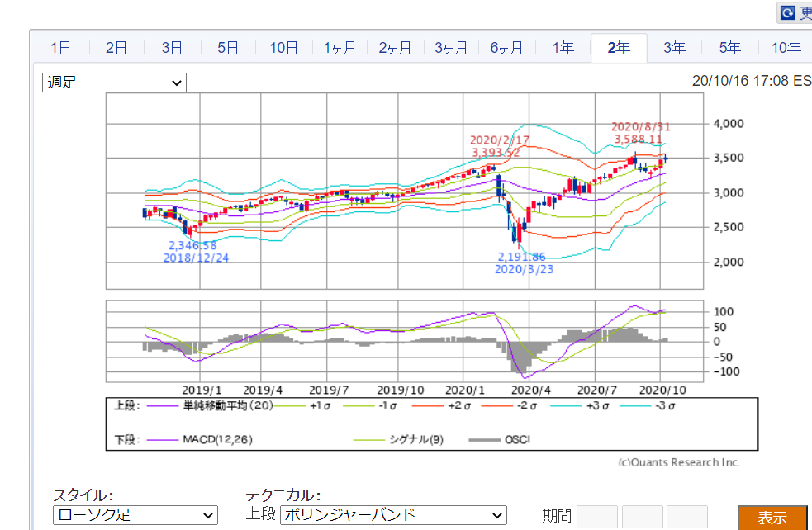Show the 5年 chart range
Screen dimensions: 812x530
(730, 48)
